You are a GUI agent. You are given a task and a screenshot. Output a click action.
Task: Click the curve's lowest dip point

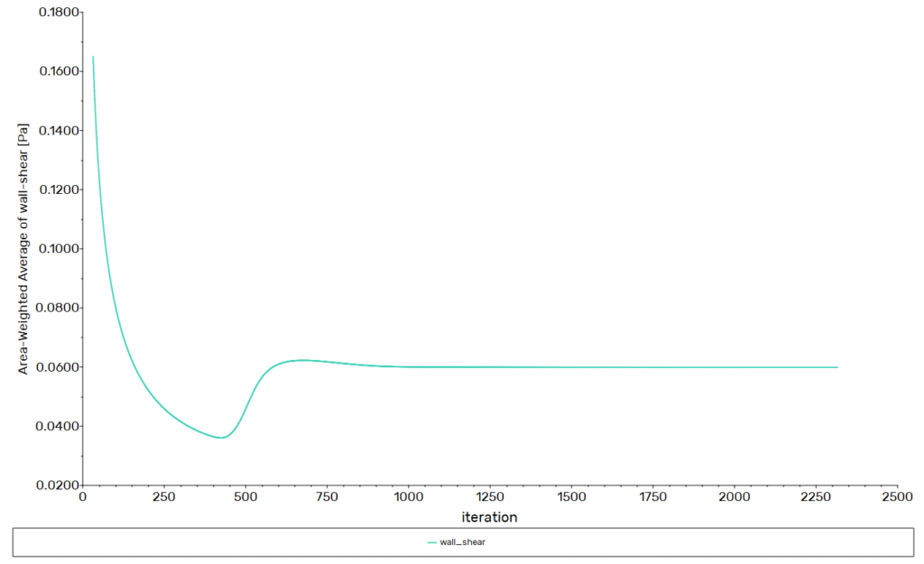[220, 438]
